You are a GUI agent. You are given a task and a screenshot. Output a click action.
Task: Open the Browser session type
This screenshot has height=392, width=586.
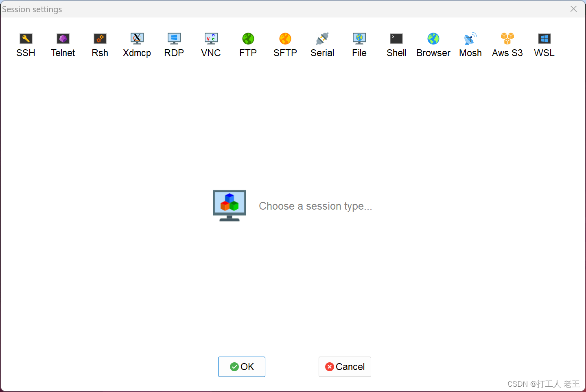(433, 45)
